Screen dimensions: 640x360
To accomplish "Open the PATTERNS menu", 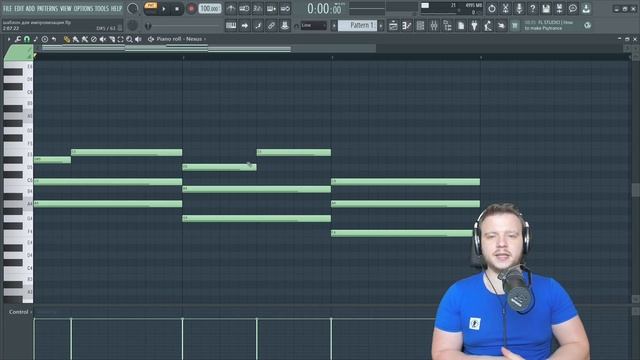I will pos(48,8).
